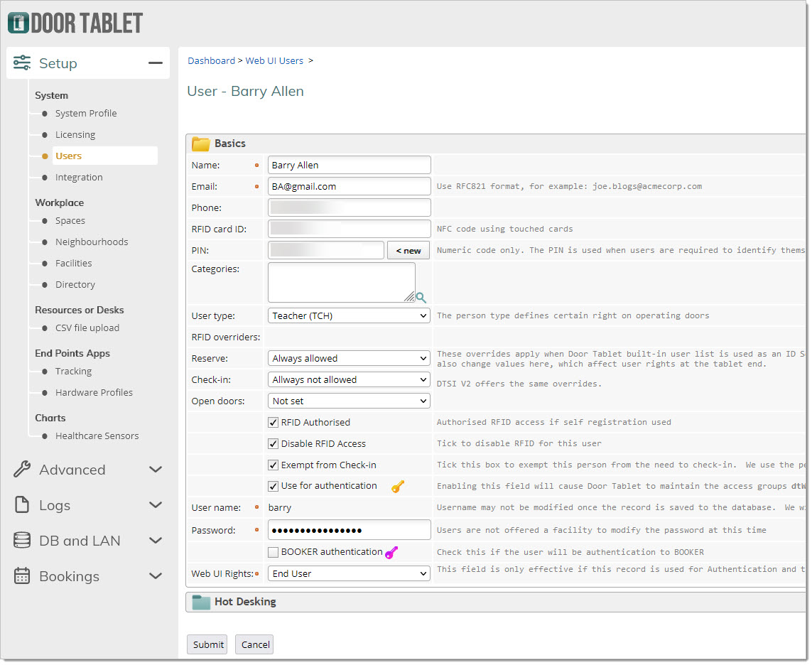Click the Email input field

[x=349, y=186]
